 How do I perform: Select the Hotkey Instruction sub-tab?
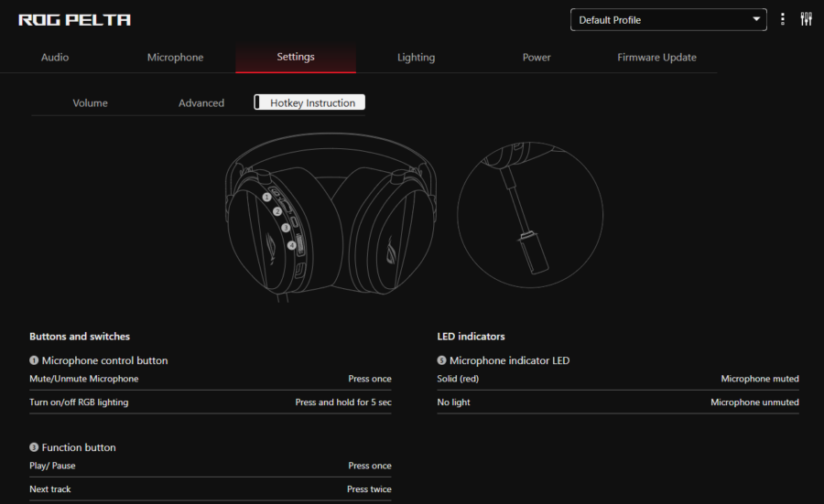(x=309, y=102)
